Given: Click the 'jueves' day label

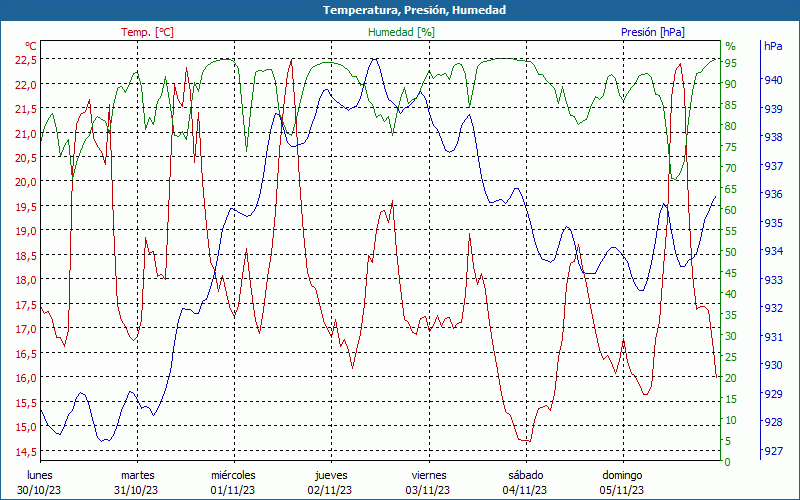Looking at the screenshot, I should click(x=332, y=476).
